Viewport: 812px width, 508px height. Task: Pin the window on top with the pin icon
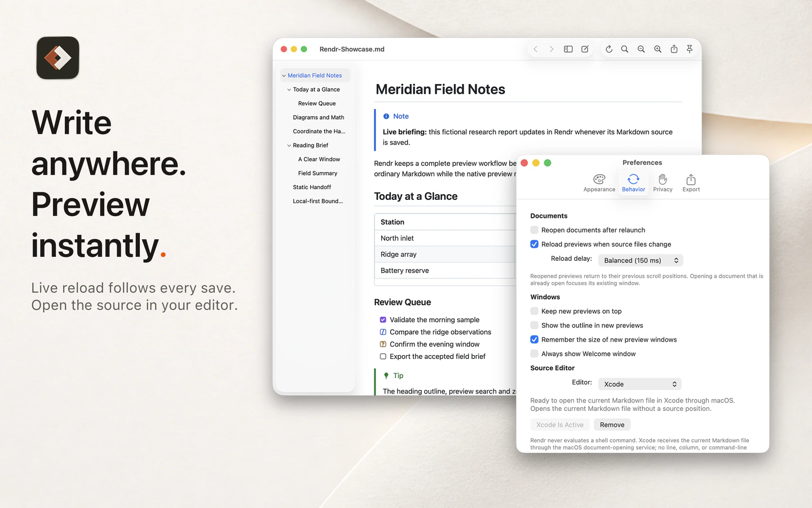690,49
